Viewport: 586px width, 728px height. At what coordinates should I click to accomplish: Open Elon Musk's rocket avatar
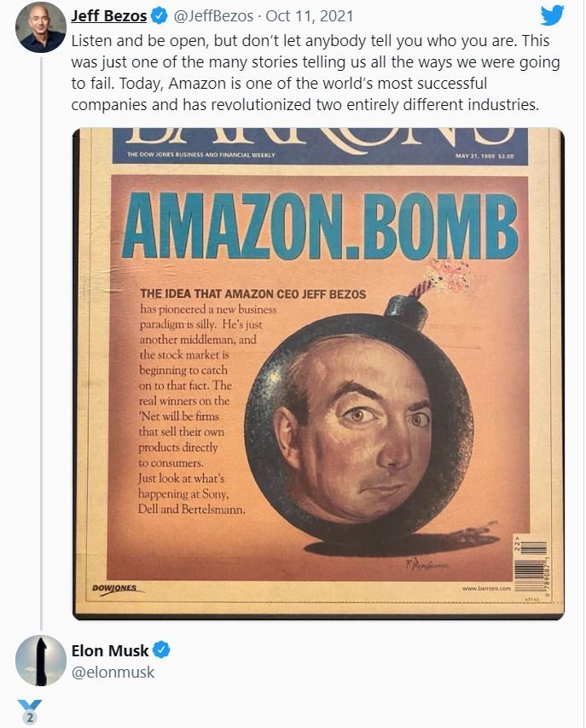coord(40,661)
